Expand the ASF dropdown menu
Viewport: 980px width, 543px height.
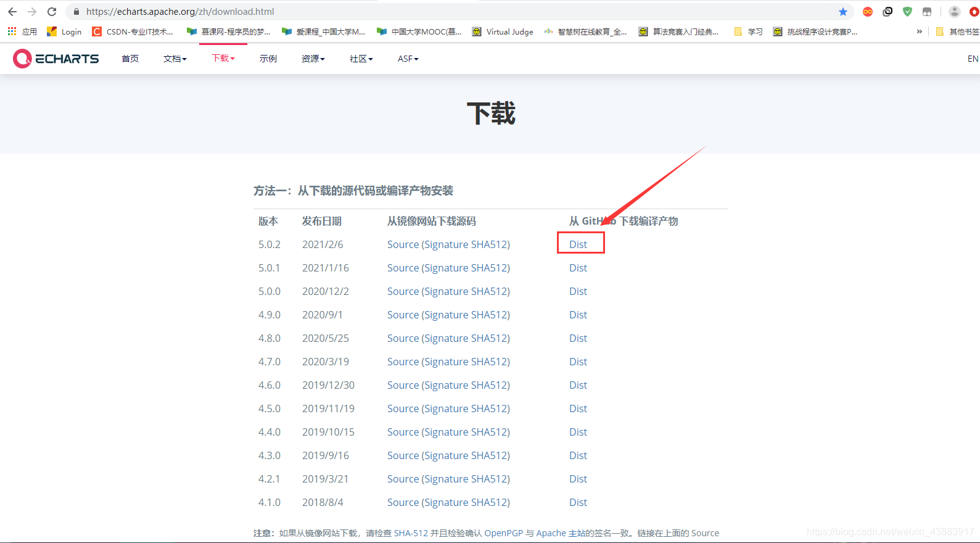click(408, 59)
